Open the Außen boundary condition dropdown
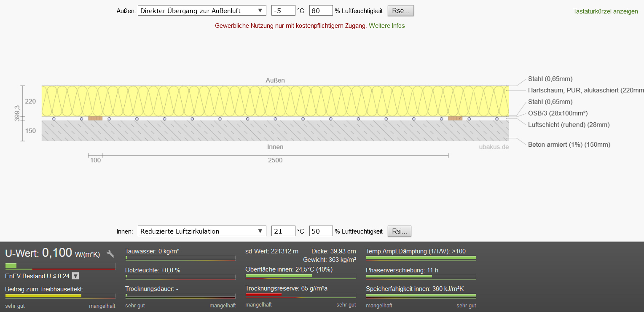644x312 pixels. coord(202,11)
